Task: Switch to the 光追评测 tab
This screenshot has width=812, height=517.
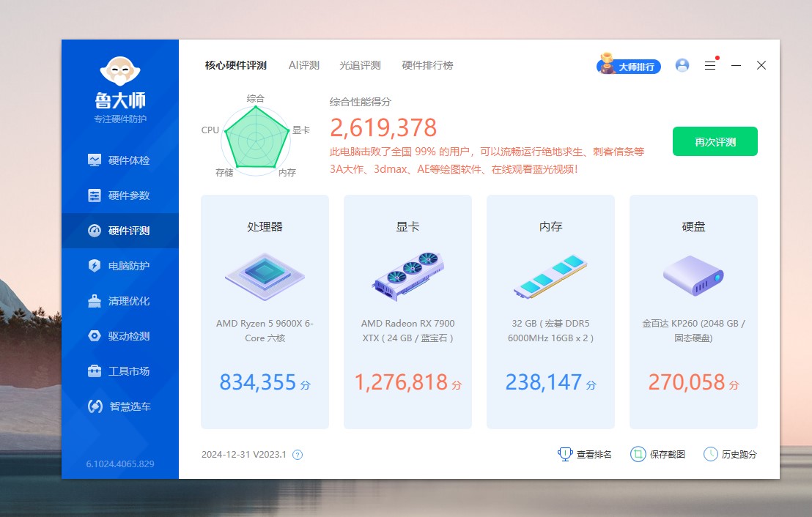Action: pos(360,65)
